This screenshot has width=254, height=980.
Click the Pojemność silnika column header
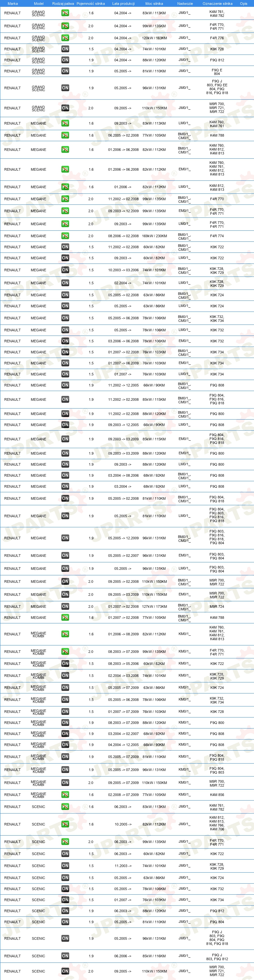point(91,4)
